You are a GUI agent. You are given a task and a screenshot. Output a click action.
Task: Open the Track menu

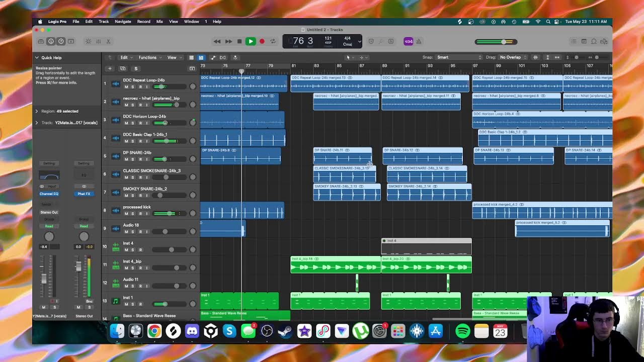(x=104, y=22)
